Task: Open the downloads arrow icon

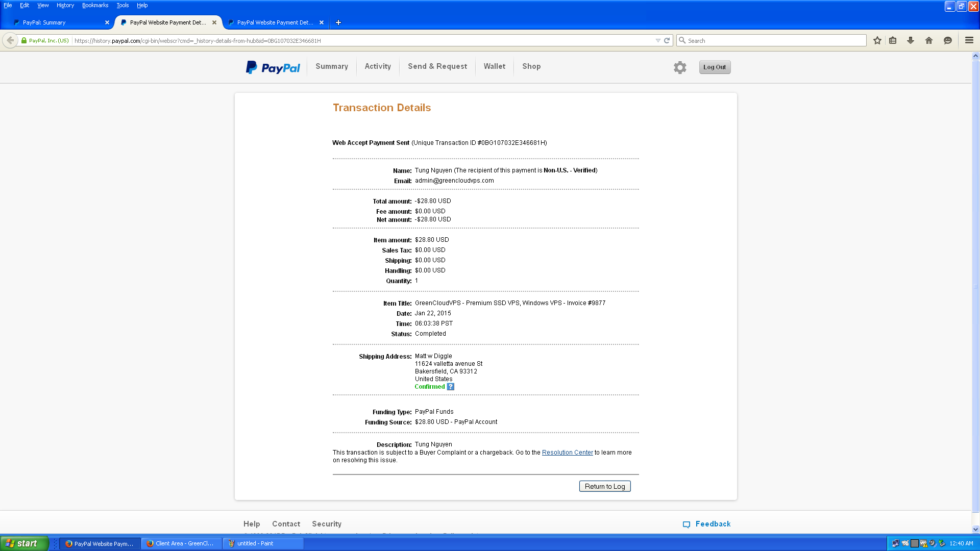Action: [x=911, y=41]
